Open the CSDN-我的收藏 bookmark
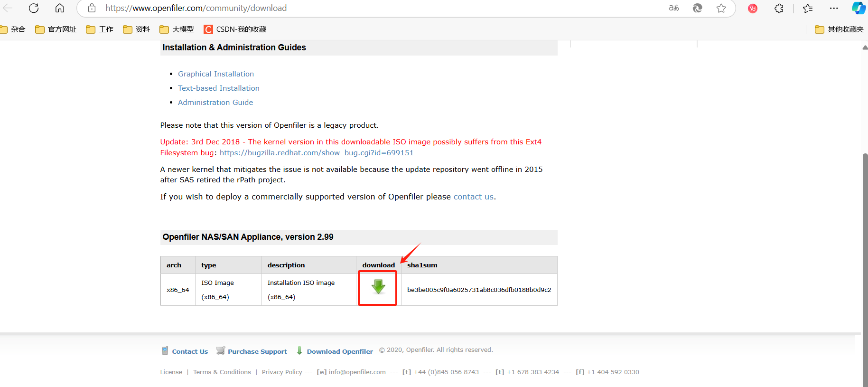Viewport: 868px width, 387px height. click(235, 29)
